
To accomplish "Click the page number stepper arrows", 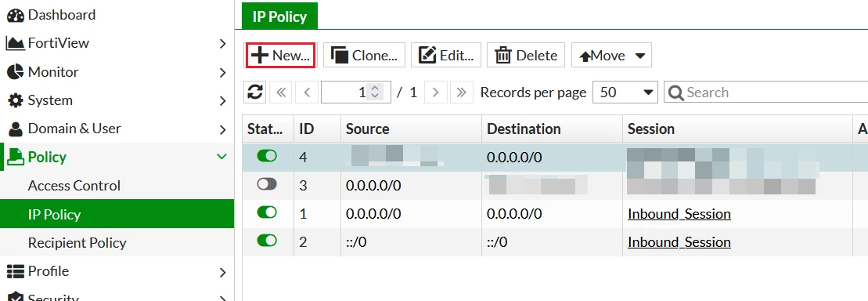I will tap(375, 92).
